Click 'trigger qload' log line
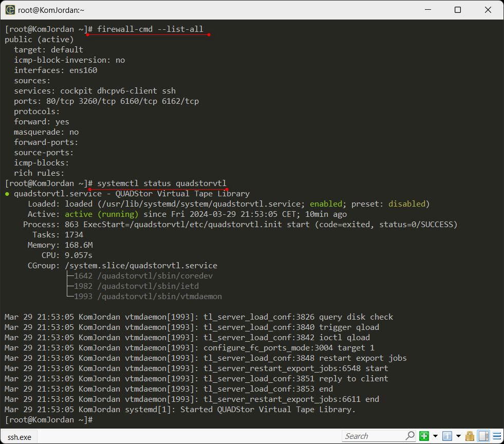 click(192, 327)
